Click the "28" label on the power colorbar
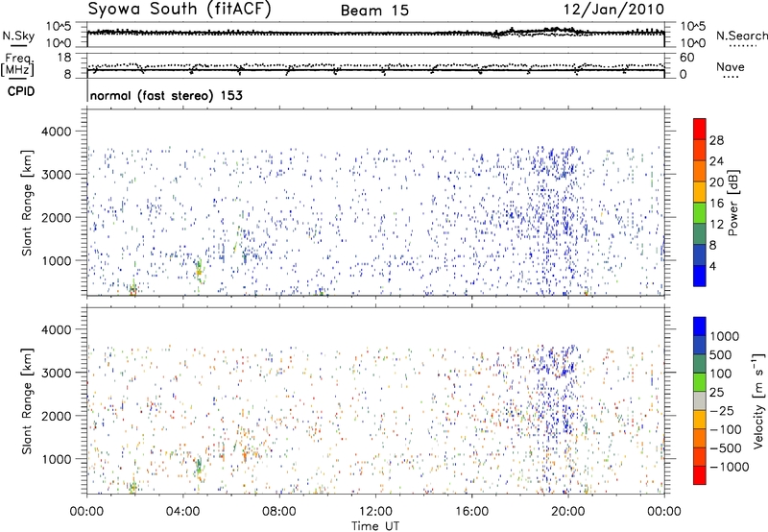The width and height of the screenshot is (768, 532). click(x=716, y=140)
